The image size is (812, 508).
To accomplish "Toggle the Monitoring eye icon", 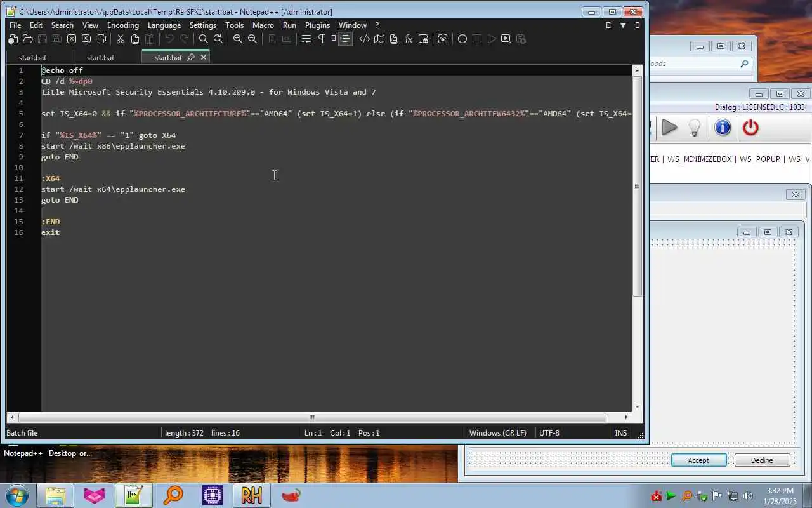I will (443, 39).
